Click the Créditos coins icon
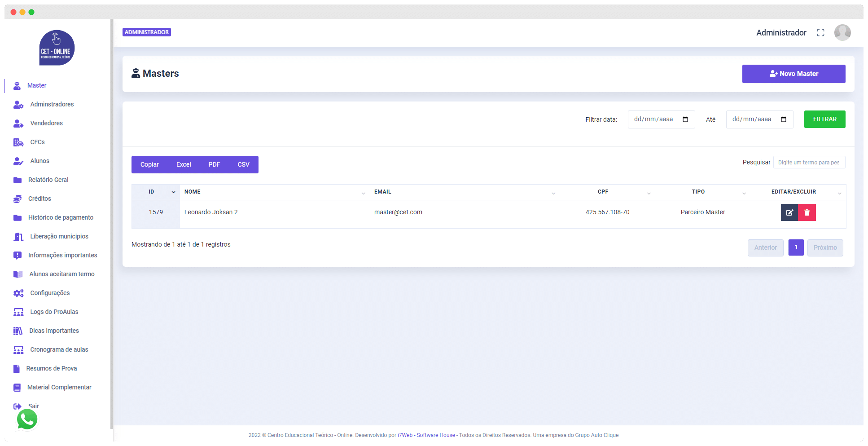 [18, 199]
